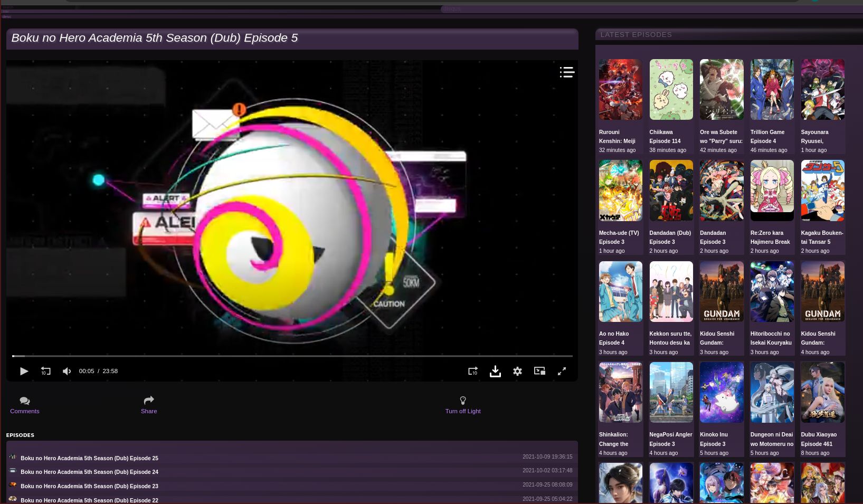
Task: Open the video playlist icon
Action: pos(567,72)
